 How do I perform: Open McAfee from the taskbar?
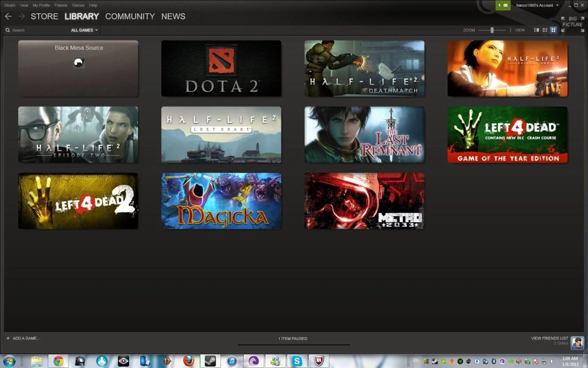tap(319, 361)
